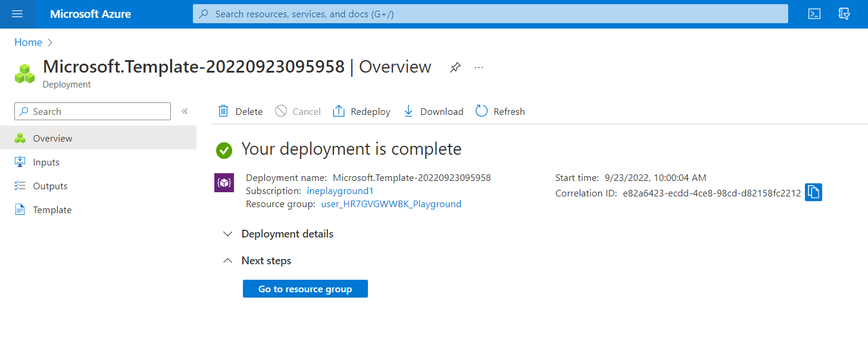868x347 pixels.
Task: Open the more options ellipsis menu
Action: pyautogui.click(x=479, y=67)
